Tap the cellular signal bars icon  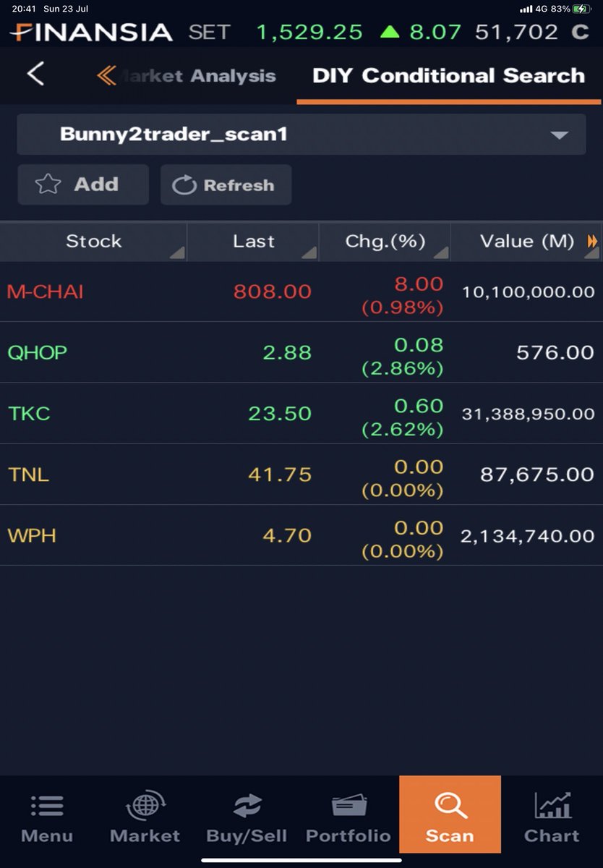point(526,9)
